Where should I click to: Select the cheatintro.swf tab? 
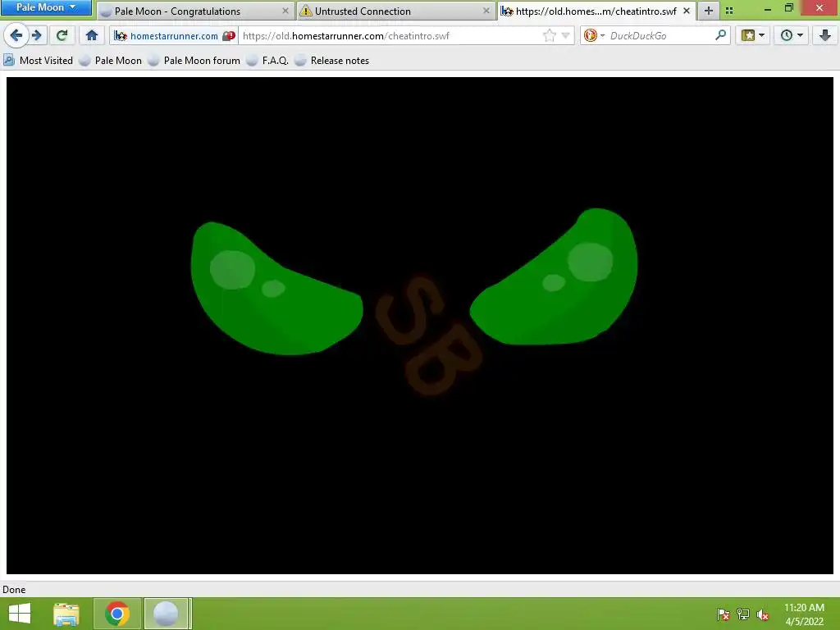(x=596, y=11)
